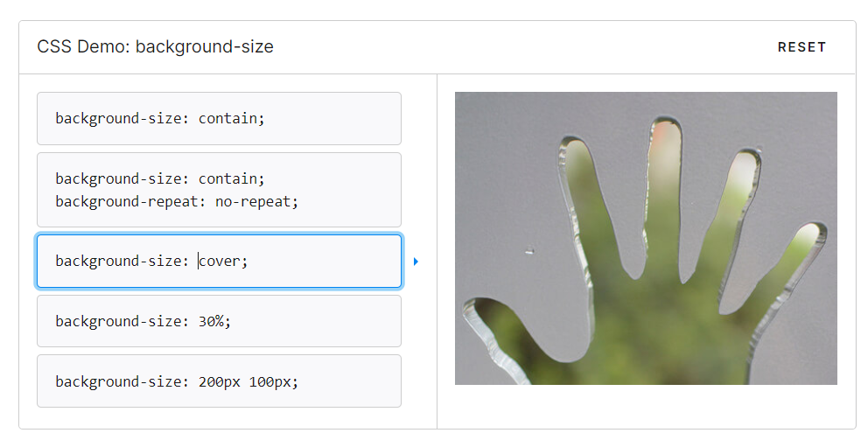Click the RESET button
This screenshot has height=447, width=868.
click(801, 47)
